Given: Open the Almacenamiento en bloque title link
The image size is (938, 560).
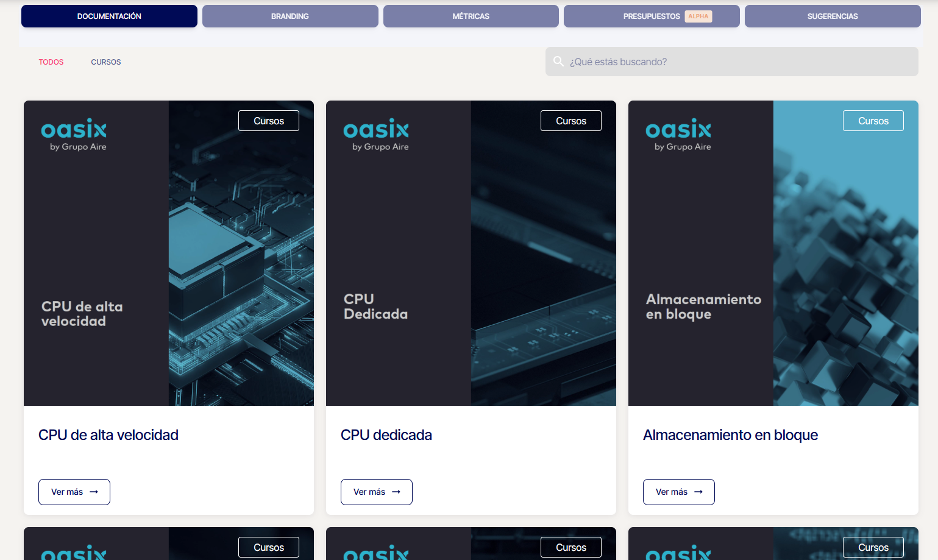Looking at the screenshot, I should [x=730, y=435].
